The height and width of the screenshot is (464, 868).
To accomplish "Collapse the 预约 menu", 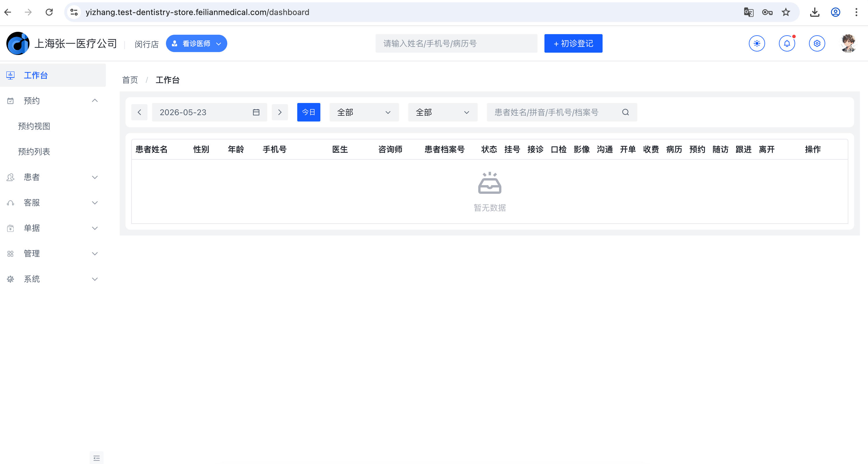I will [x=53, y=100].
